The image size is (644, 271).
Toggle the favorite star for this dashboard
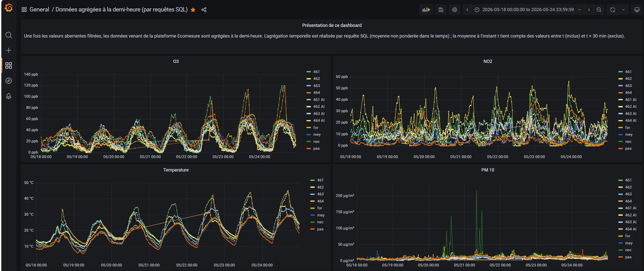click(193, 10)
